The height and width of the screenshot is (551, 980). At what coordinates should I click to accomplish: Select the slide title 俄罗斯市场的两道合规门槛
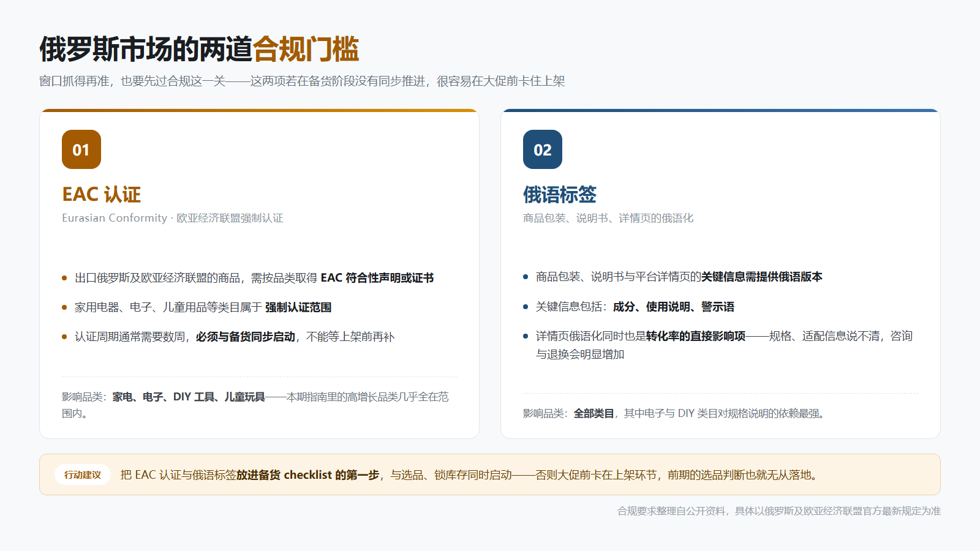coord(199,49)
